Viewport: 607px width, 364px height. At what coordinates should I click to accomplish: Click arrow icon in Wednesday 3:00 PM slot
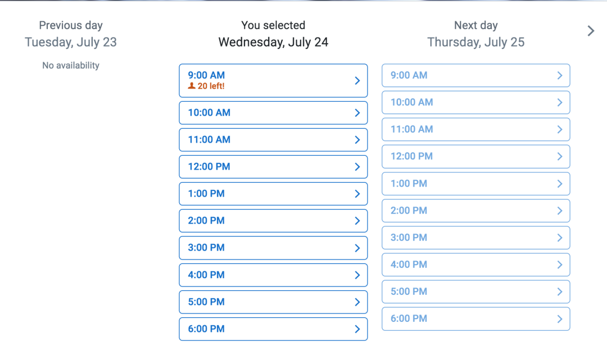click(x=357, y=248)
